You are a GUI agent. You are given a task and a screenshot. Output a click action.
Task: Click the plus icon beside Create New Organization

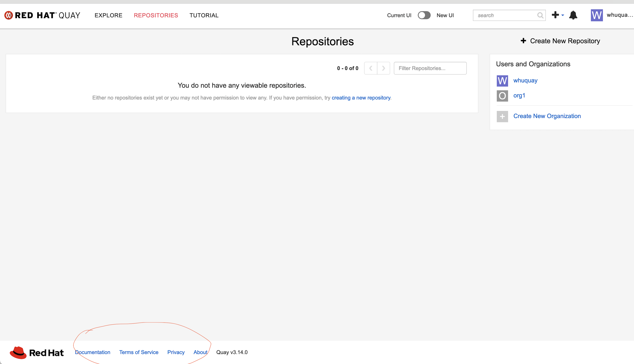pos(502,117)
